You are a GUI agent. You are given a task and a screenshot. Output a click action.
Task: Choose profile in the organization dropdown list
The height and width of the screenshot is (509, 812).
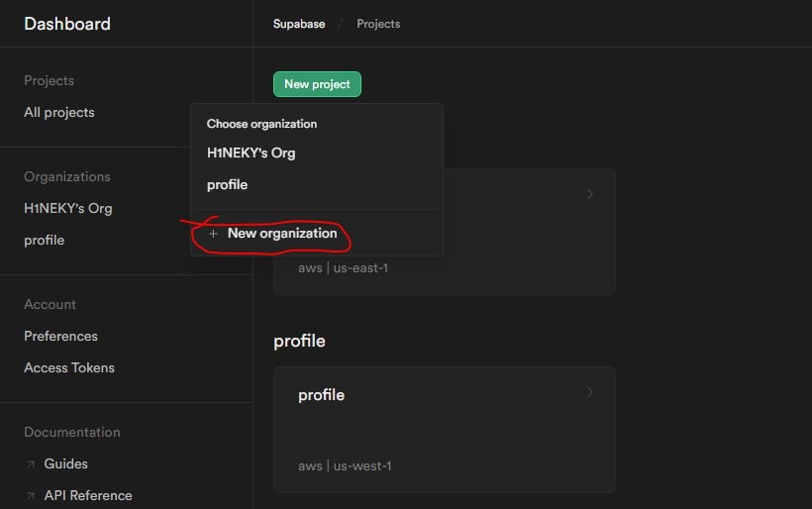(x=227, y=184)
